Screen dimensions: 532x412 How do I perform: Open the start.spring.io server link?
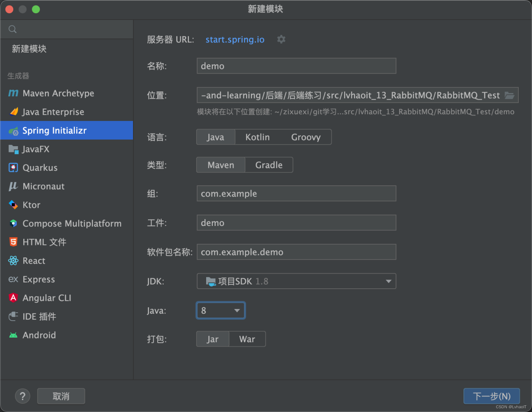pos(235,39)
